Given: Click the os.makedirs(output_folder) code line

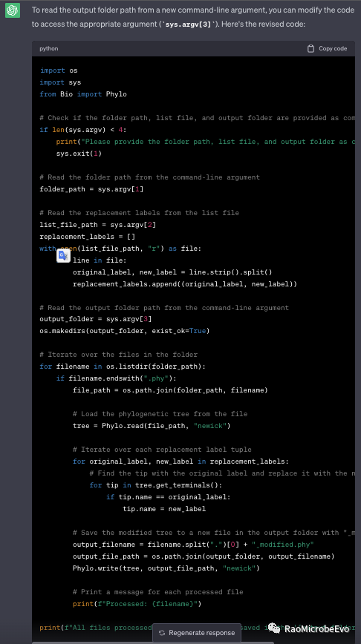Looking at the screenshot, I should tap(125, 331).
